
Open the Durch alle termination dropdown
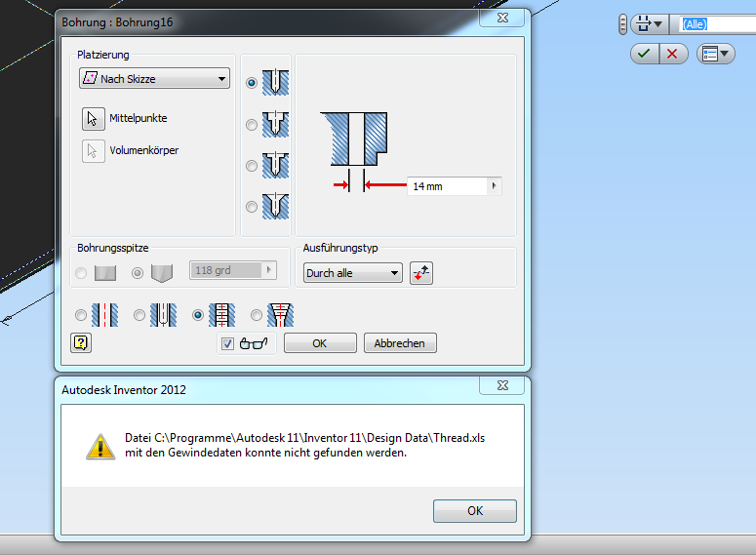coord(353,273)
